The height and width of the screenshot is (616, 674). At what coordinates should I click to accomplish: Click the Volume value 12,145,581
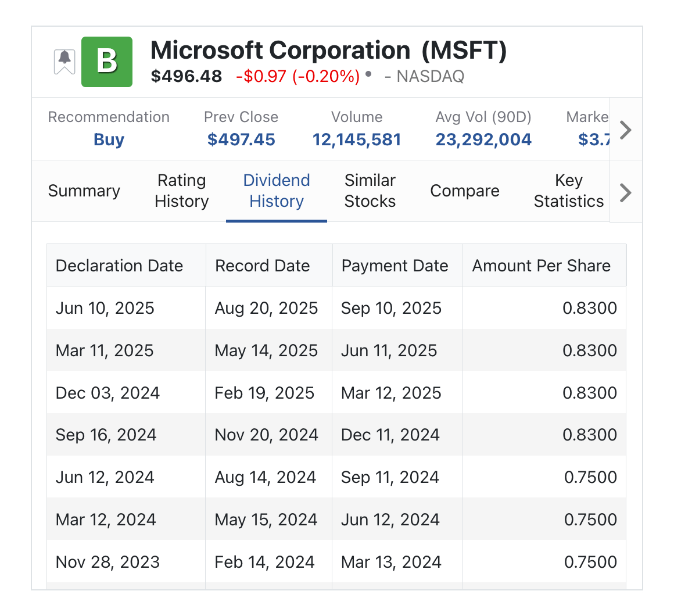tap(357, 140)
